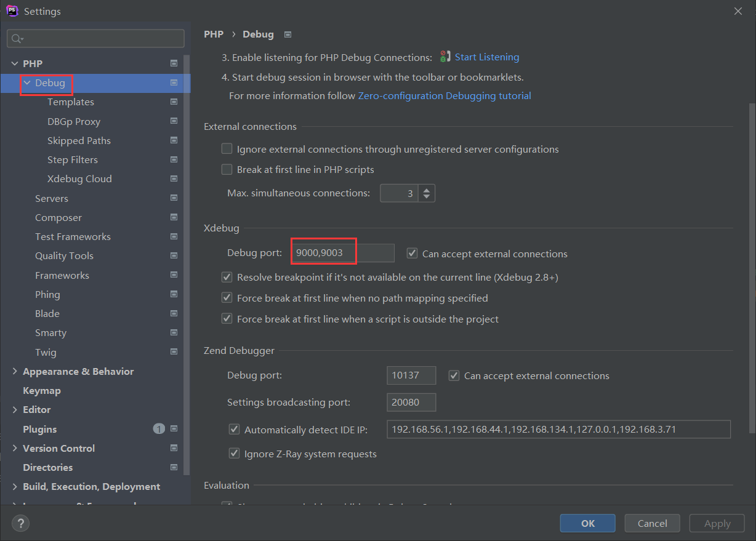
Task: Click the settings search field
Action: (x=95, y=38)
